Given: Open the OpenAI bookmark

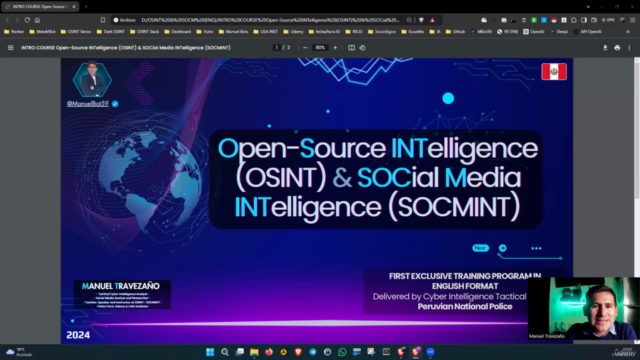Looking at the screenshot, I should [533, 31].
